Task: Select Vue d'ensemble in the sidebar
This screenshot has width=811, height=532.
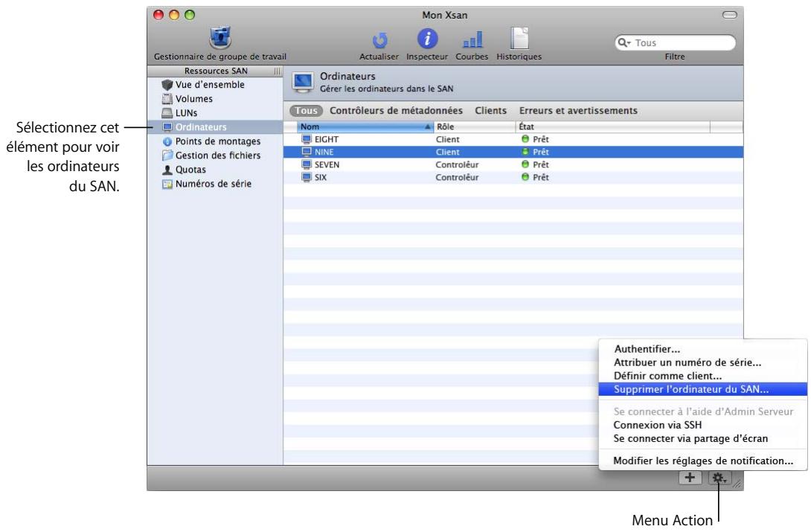Action: coord(210,85)
